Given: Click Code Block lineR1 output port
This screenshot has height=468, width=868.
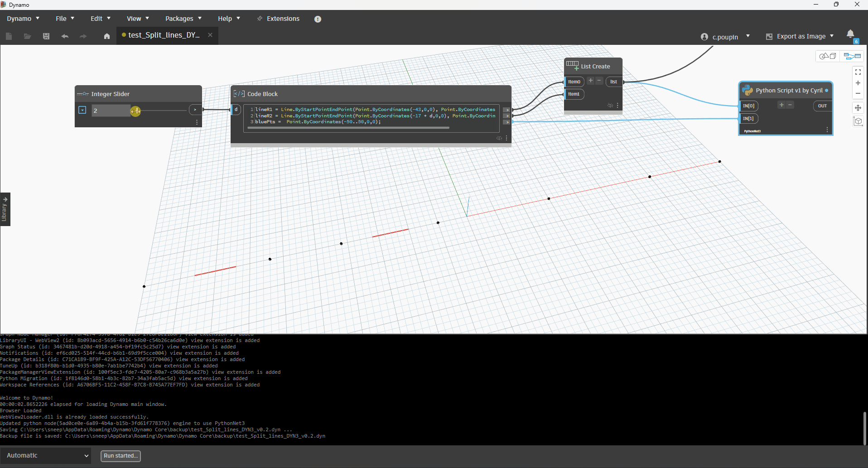Looking at the screenshot, I should pyautogui.click(x=507, y=110).
